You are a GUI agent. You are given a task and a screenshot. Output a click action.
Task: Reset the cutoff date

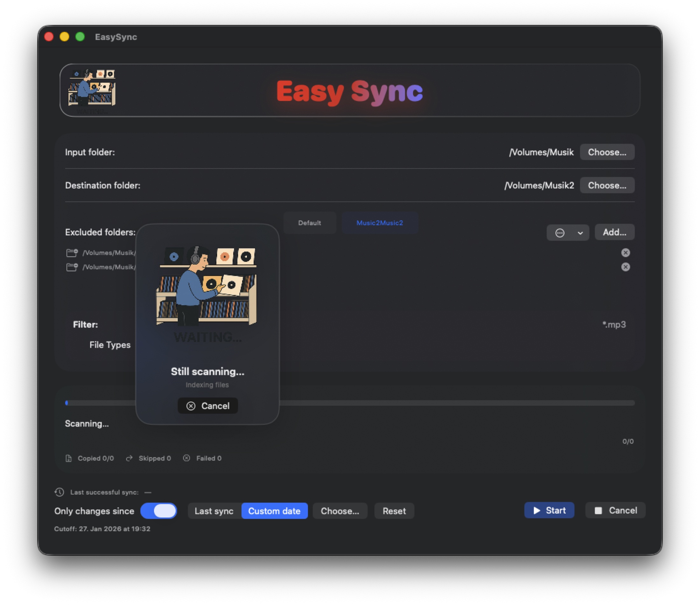click(x=394, y=511)
